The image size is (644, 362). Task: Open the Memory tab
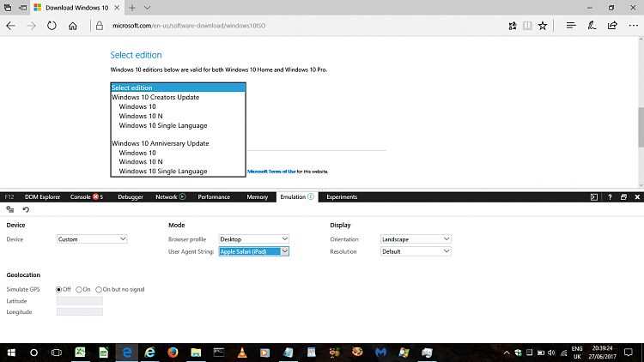[x=257, y=197]
